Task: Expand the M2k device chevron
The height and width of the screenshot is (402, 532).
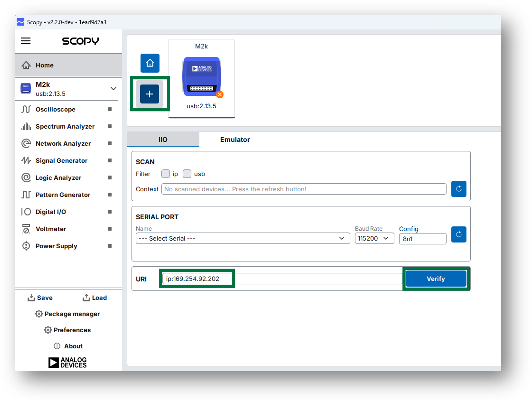Action: pyautogui.click(x=113, y=89)
